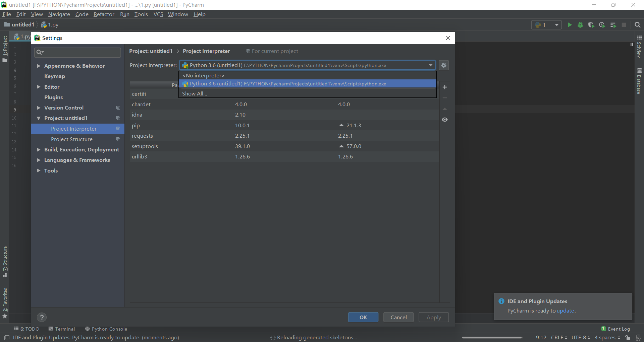Screen dimensions: 644x342
Task: Expand the Version Control settings node
Action: (x=39, y=108)
